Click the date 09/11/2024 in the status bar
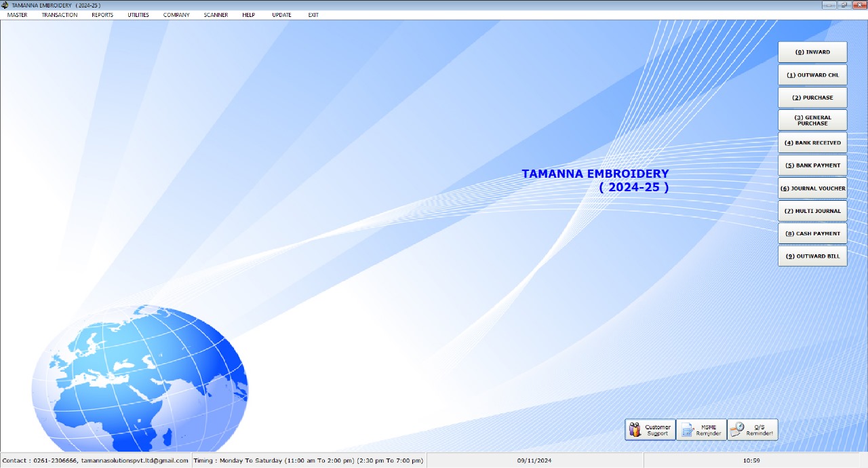The width and height of the screenshot is (868, 468). pyautogui.click(x=534, y=461)
